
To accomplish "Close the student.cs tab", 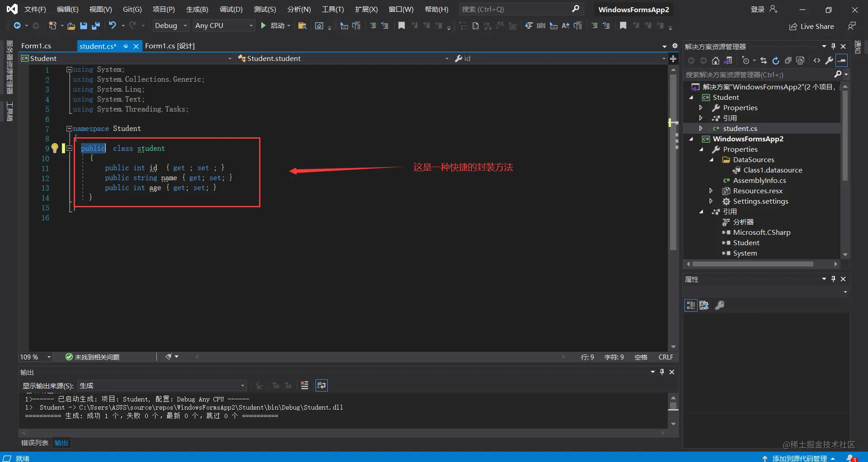I will pyautogui.click(x=136, y=46).
